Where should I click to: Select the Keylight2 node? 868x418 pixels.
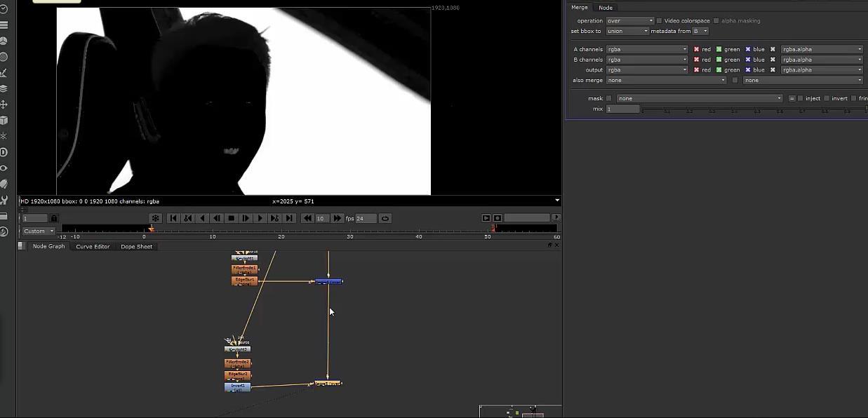point(237,349)
